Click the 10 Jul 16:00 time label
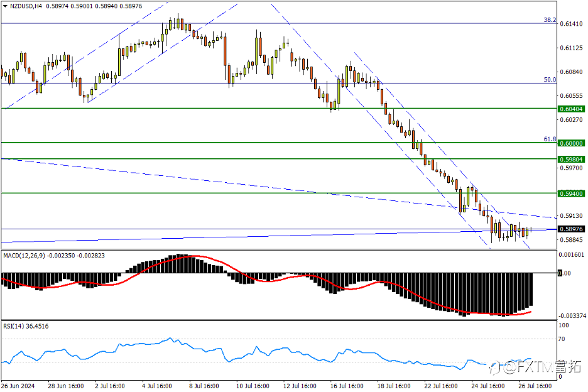The height and width of the screenshot is (392, 588). pos(253,386)
